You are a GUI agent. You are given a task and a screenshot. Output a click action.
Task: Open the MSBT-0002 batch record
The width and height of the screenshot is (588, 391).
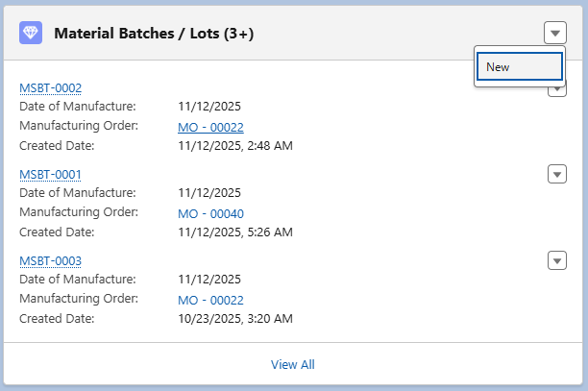(50, 88)
